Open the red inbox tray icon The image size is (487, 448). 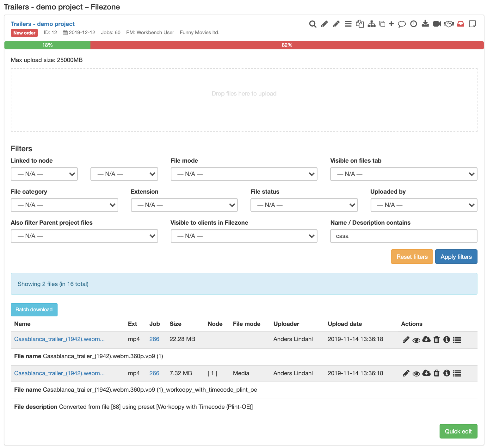tap(461, 24)
